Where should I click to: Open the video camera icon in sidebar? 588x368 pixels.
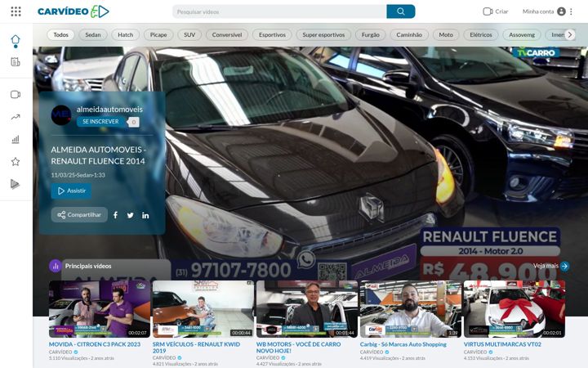point(16,95)
